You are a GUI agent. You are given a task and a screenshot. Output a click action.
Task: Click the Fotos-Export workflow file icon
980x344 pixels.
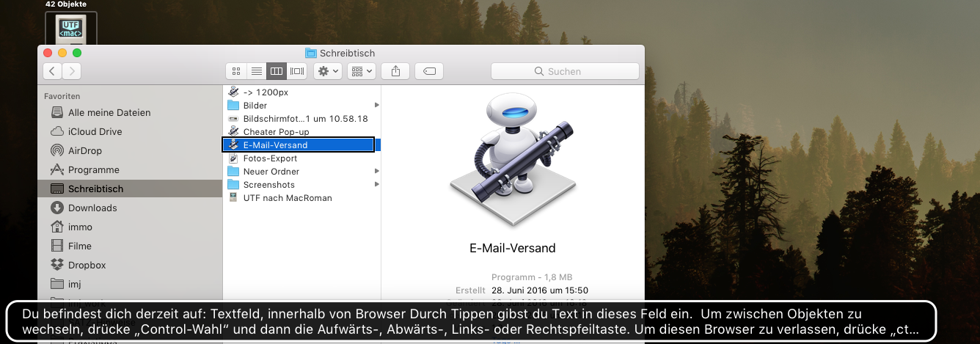click(233, 158)
